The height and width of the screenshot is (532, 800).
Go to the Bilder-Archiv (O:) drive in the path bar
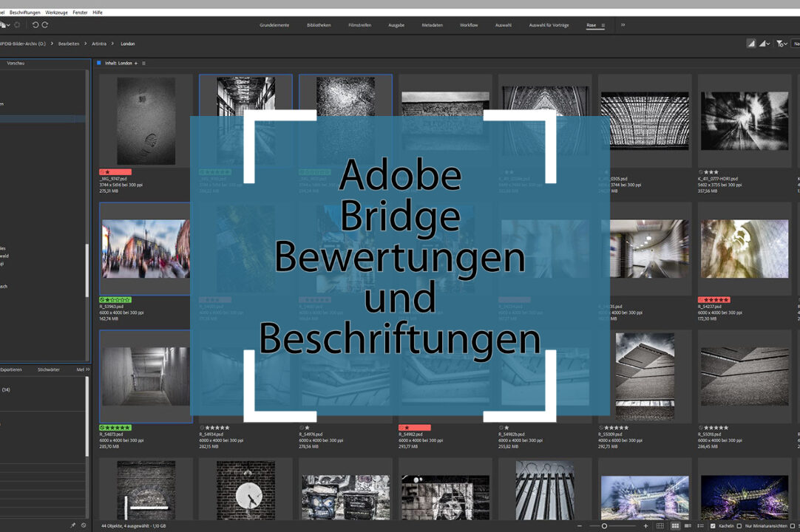[x=23, y=44]
